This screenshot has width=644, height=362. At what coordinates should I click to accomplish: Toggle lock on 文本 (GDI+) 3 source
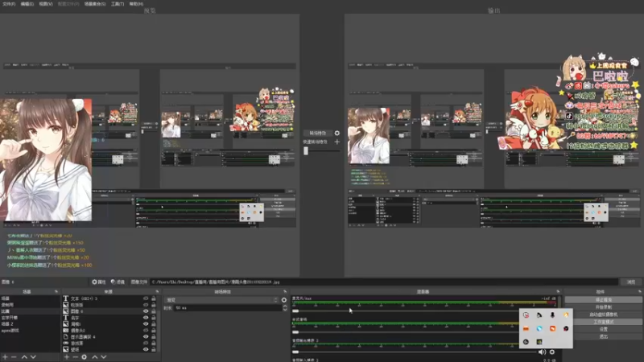154,298
